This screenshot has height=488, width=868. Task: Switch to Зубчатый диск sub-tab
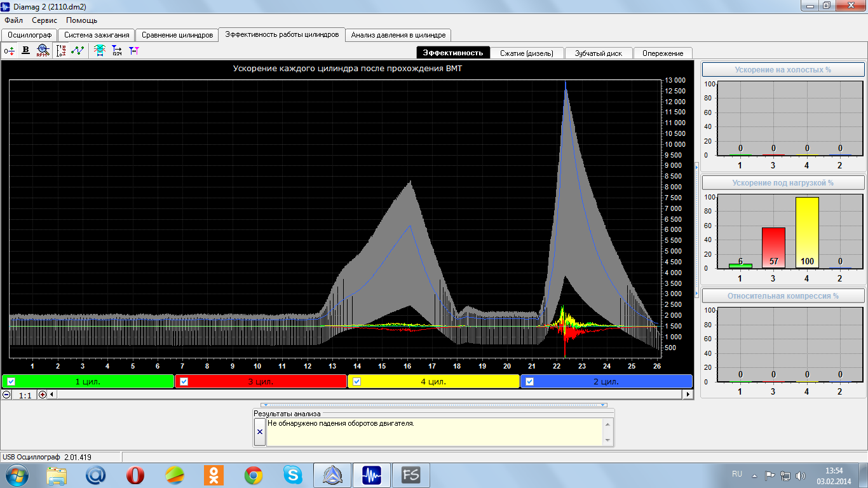(599, 53)
